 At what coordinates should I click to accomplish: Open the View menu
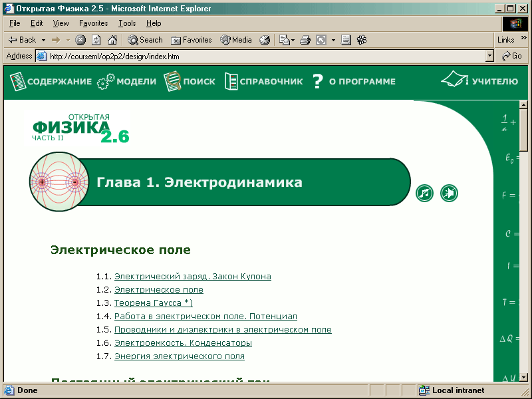point(61,23)
